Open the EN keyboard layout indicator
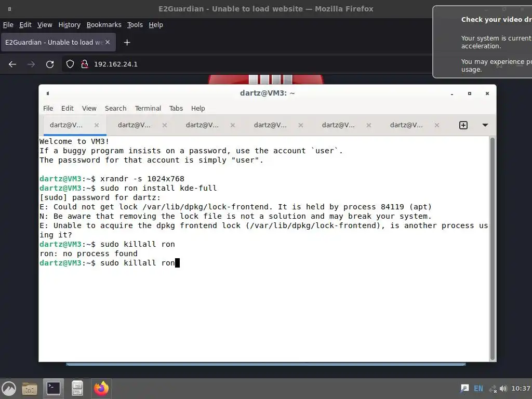Viewport: 532px width, 399px height. 478,389
